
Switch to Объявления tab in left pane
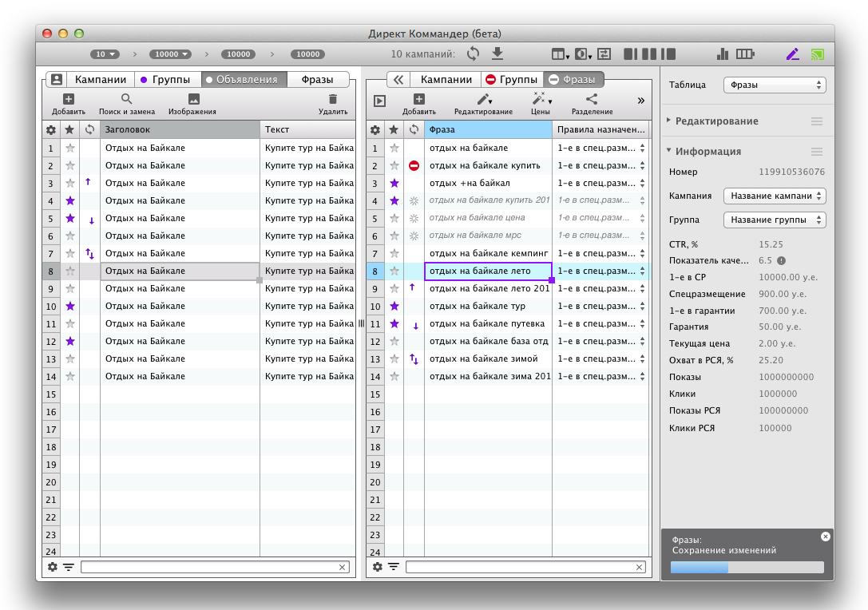coord(244,79)
